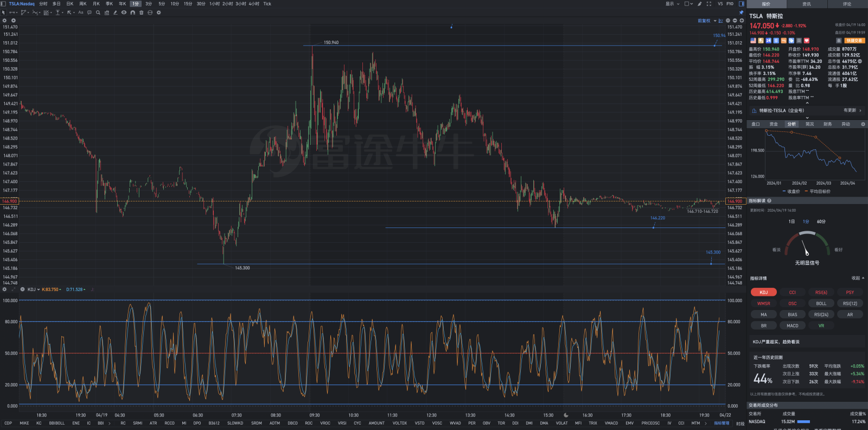Select the MACD indicator pill
This screenshot has width=868, height=430.
(x=792, y=326)
